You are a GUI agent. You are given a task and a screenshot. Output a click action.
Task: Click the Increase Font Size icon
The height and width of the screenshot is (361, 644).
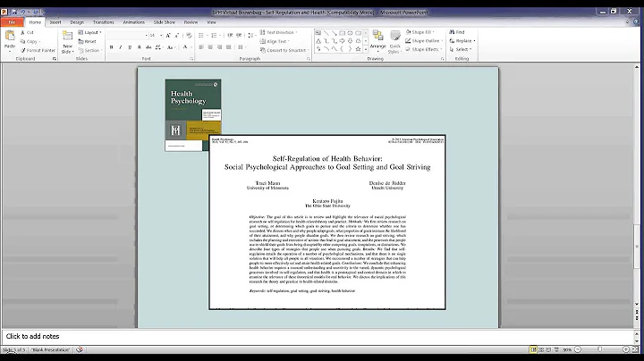(x=168, y=36)
